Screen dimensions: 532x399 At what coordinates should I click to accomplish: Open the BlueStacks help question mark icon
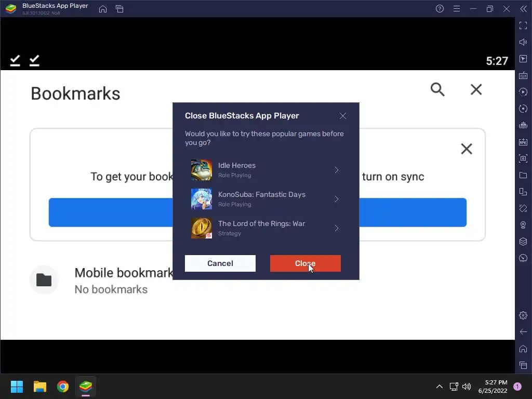[440, 9]
